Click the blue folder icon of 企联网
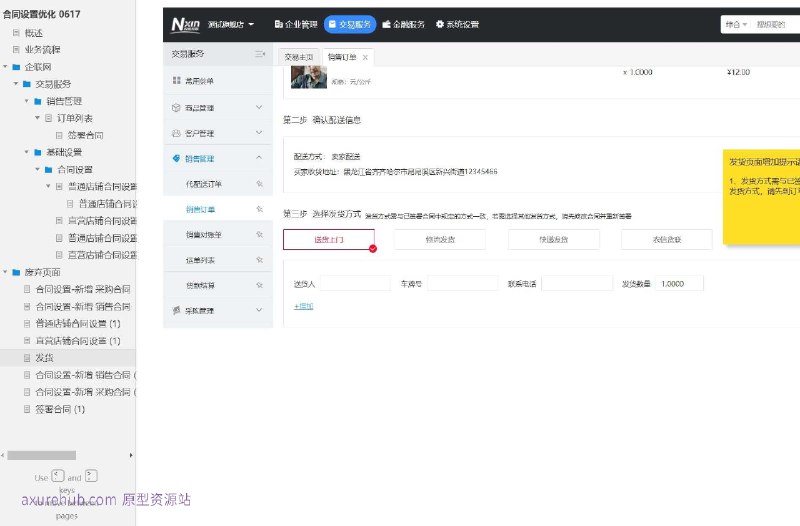This screenshot has height=526, width=800. click(16, 67)
